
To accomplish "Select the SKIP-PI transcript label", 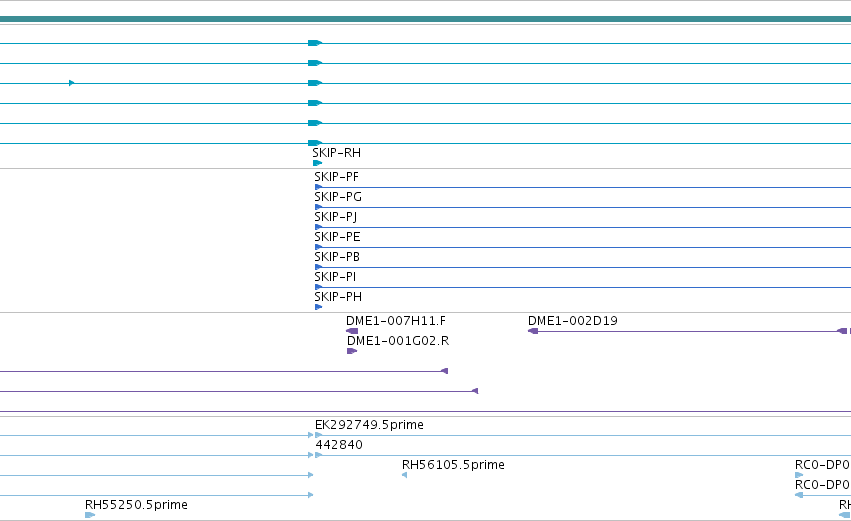I will coord(335,277).
